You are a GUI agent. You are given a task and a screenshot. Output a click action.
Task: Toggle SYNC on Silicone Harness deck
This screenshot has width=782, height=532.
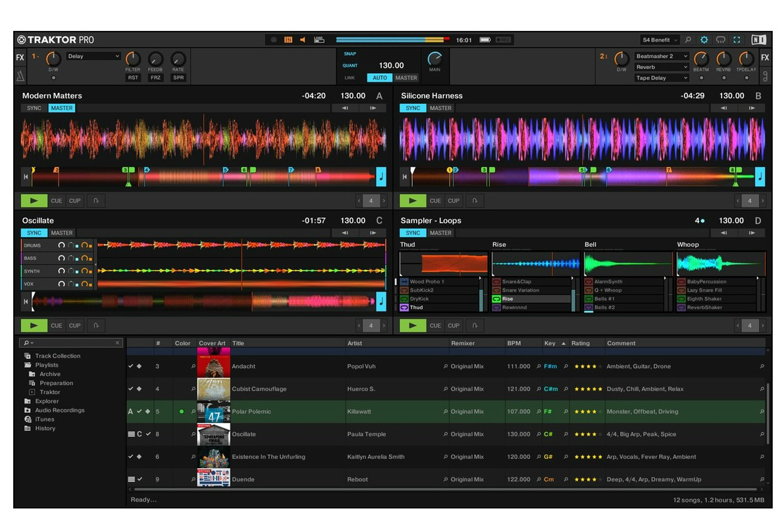(x=413, y=108)
